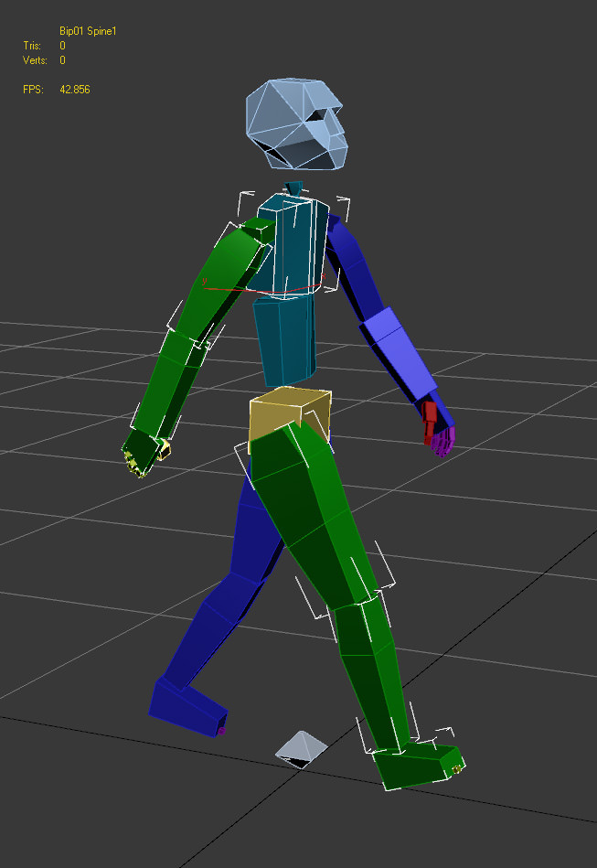Select the purple toe of blue foot
This screenshot has height=868, width=597.
point(222,731)
